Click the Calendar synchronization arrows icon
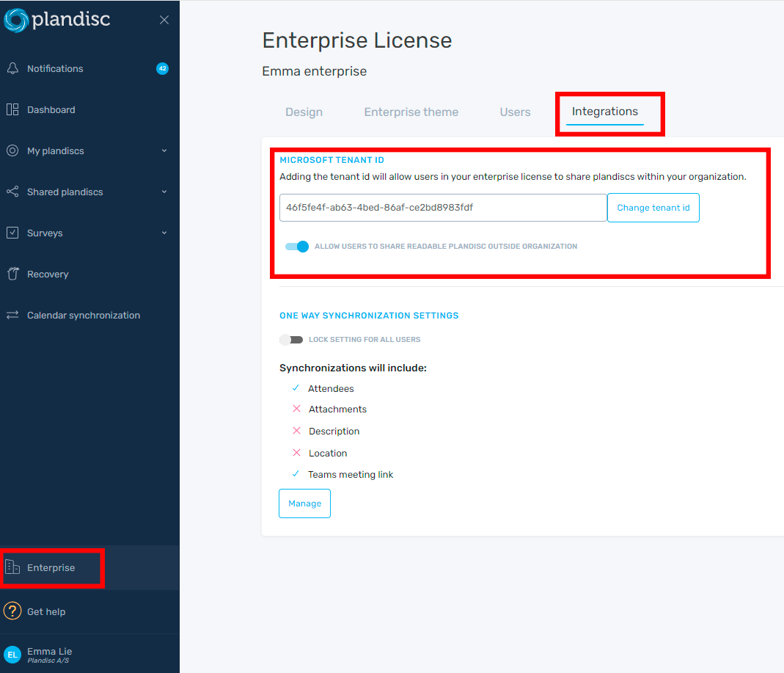This screenshot has height=673, width=784. [12, 315]
